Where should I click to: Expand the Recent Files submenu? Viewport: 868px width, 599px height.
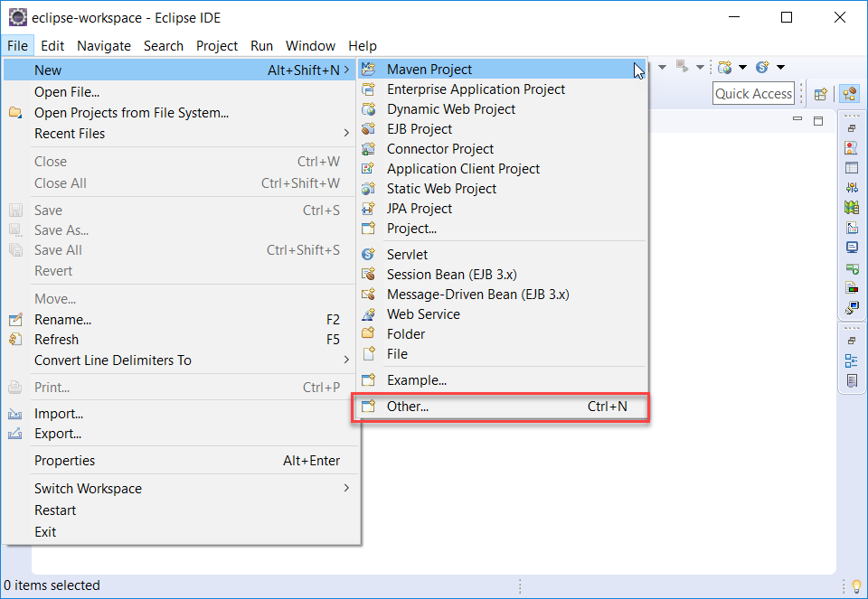(179, 134)
